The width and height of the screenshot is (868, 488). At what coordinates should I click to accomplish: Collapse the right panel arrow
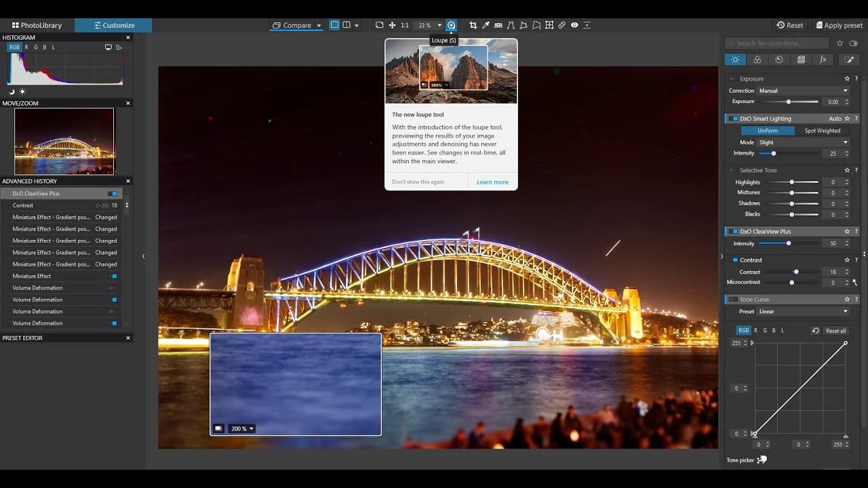coord(722,256)
